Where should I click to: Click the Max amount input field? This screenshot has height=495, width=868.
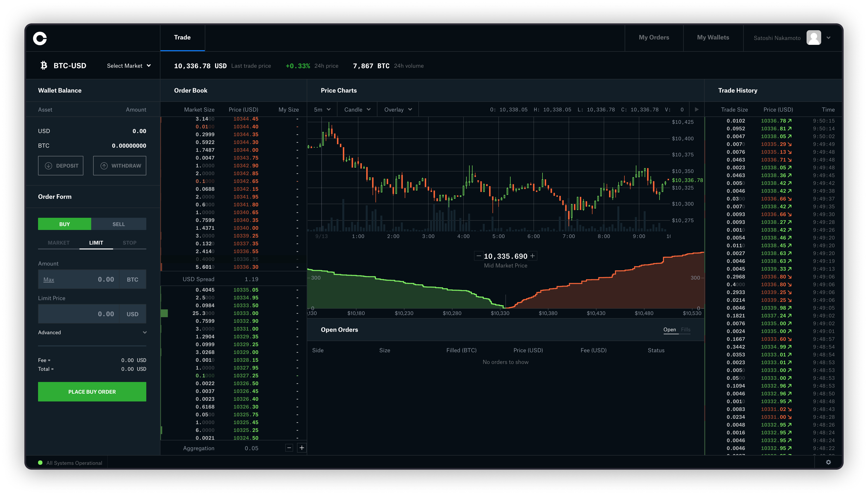click(92, 279)
